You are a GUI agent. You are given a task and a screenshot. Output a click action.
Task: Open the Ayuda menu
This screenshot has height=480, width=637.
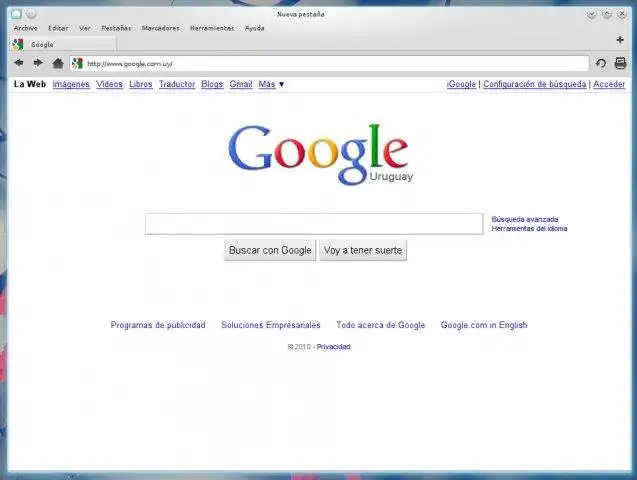click(x=255, y=28)
